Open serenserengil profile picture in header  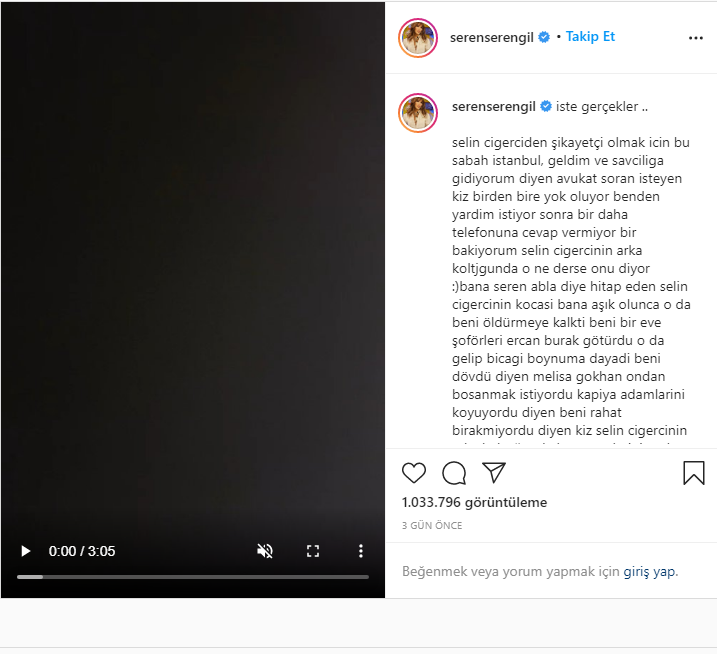(418, 38)
